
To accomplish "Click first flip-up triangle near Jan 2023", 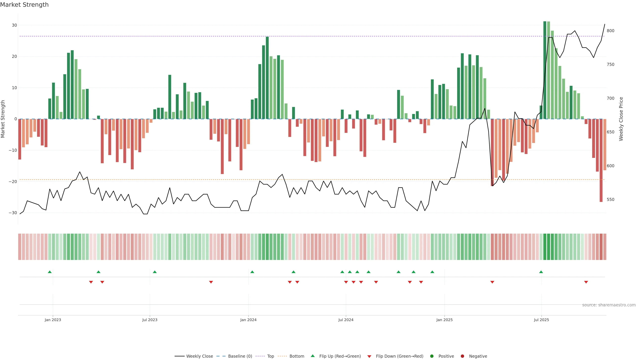I will [x=50, y=272].
